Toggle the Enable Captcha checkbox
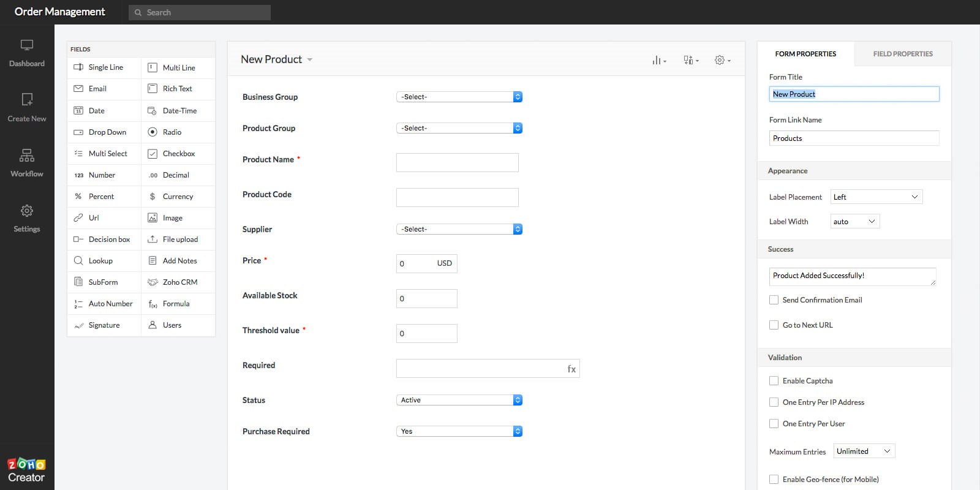 (x=774, y=381)
